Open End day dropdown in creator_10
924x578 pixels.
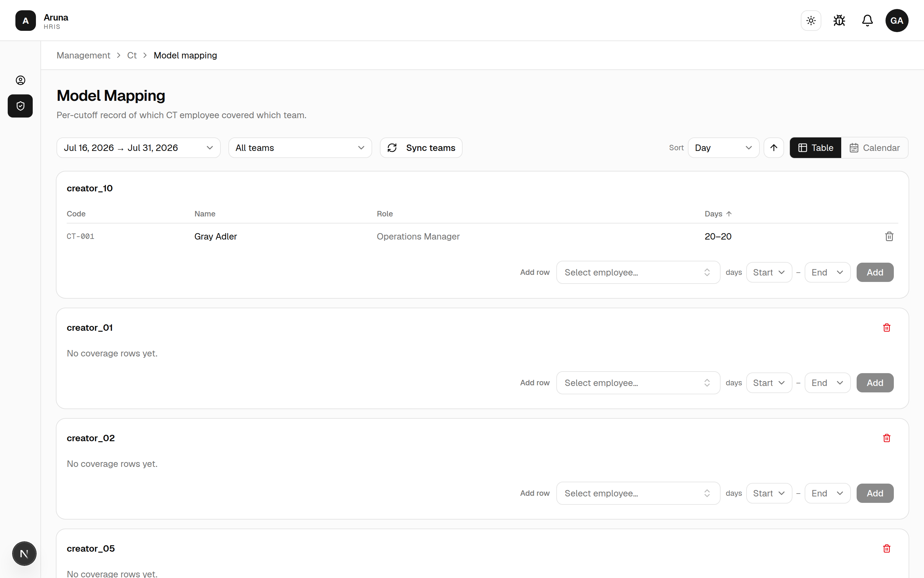point(827,273)
